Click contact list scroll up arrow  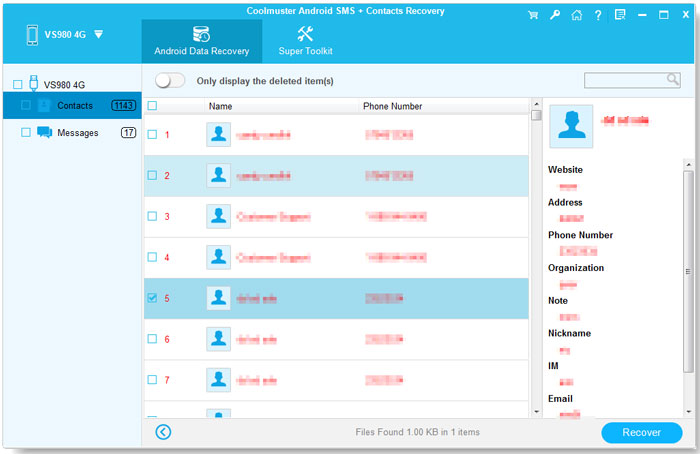pyautogui.click(x=536, y=104)
